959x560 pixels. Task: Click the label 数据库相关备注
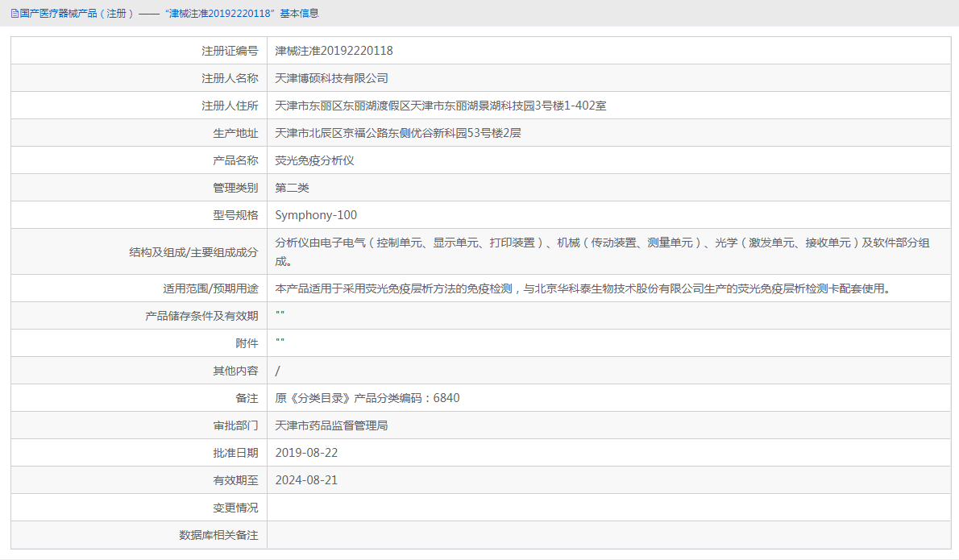click(218, 536)
